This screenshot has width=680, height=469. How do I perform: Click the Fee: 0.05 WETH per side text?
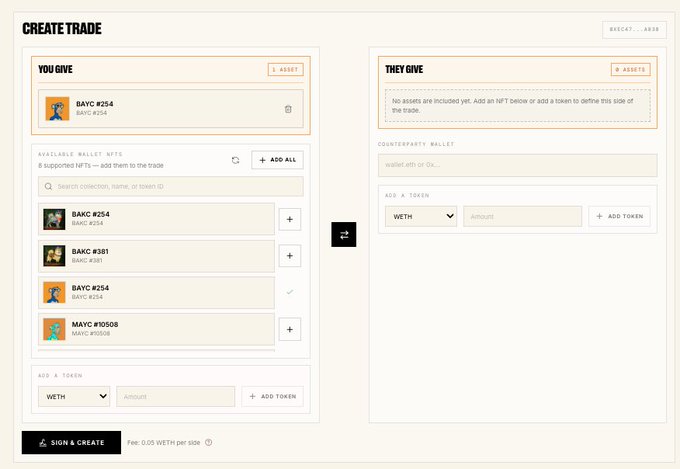pos(163,443)
